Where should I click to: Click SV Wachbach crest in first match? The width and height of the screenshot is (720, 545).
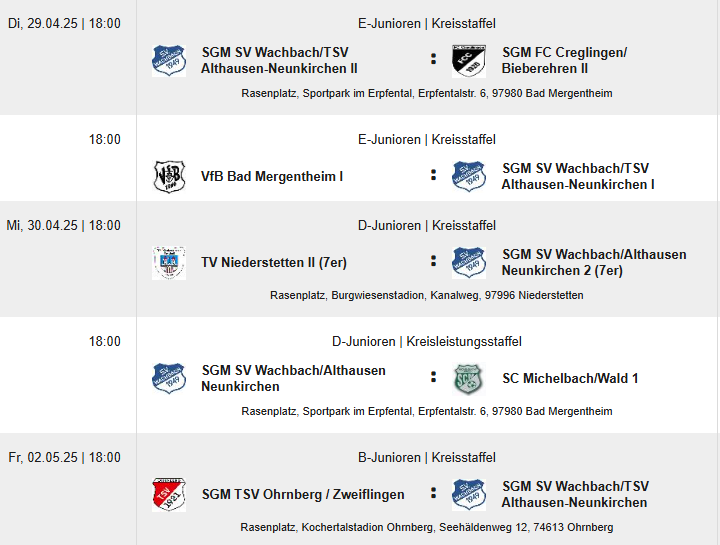coord(169,60)
